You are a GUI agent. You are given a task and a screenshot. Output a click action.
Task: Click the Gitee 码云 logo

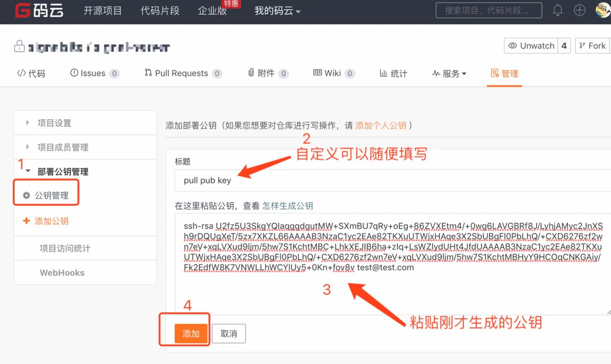[x=39, y=11]
